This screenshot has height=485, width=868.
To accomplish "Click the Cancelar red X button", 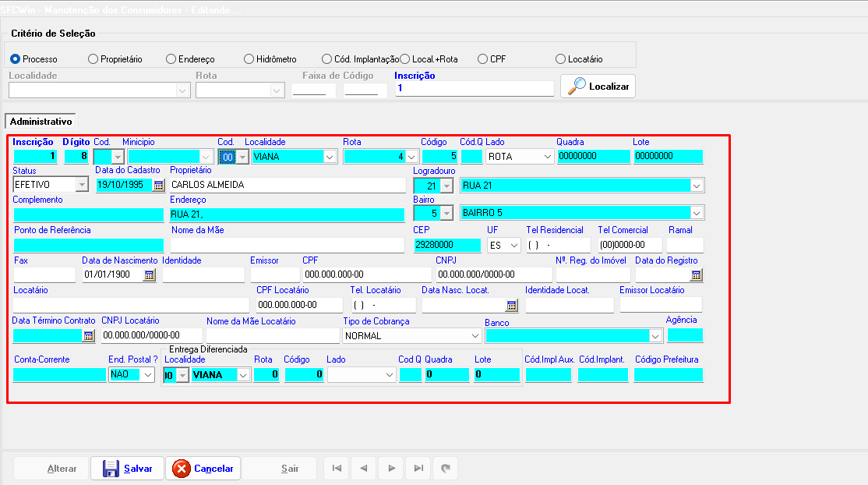I will [x=203, y=469].
